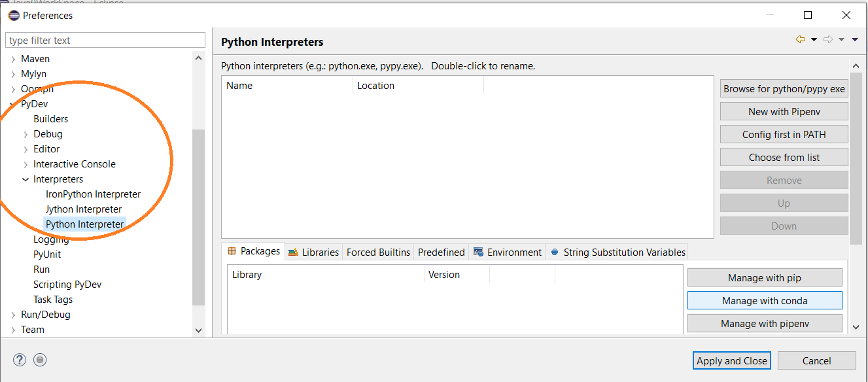The width and height of the screenshot is (868, 382).
Task: Select Jython Interpreter in the tree
Action: (x=84, y=209)
